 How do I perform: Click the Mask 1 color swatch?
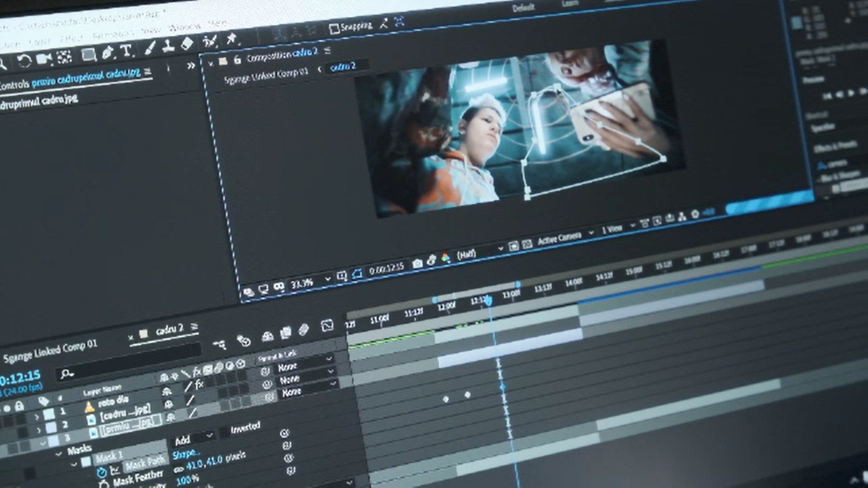[86, 462]
